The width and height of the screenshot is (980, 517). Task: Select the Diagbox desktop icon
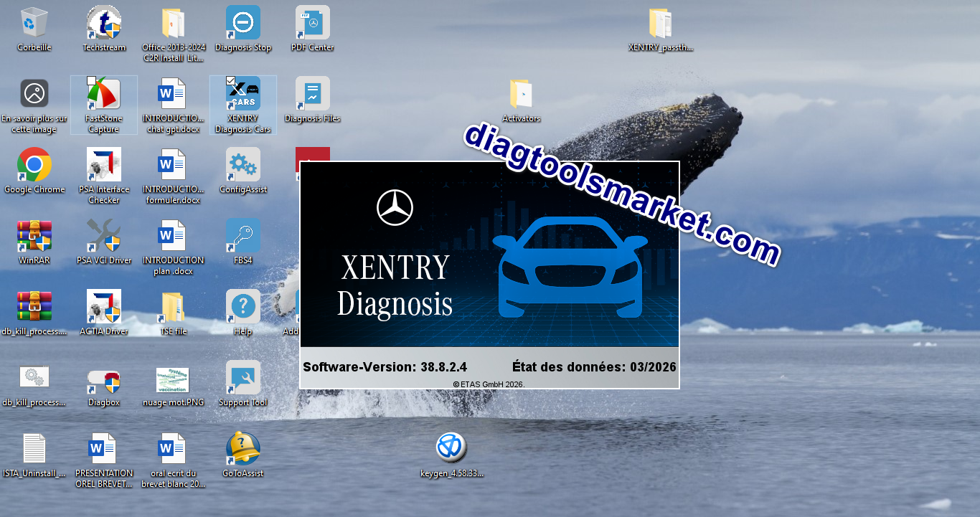pos(104,381)
